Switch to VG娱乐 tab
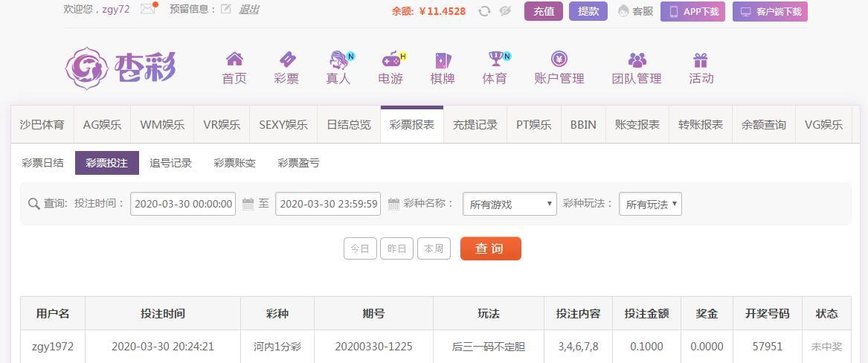 [x=823, y=124]
